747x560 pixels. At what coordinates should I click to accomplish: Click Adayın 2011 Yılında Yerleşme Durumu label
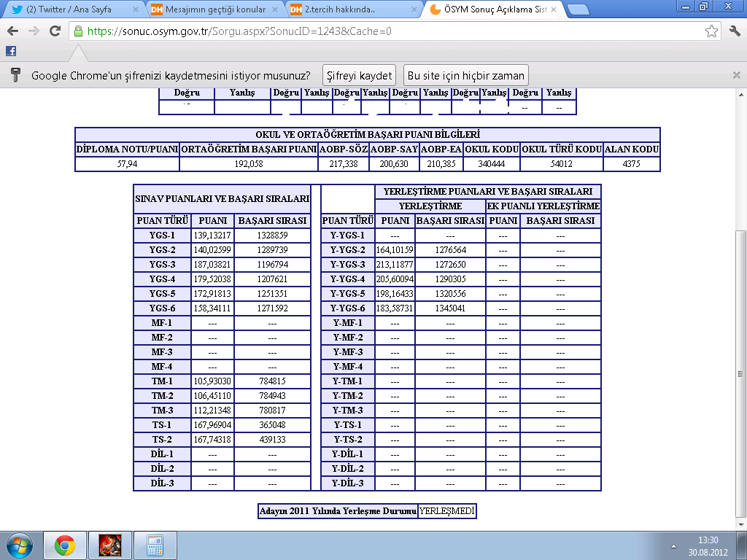point(338,511)
